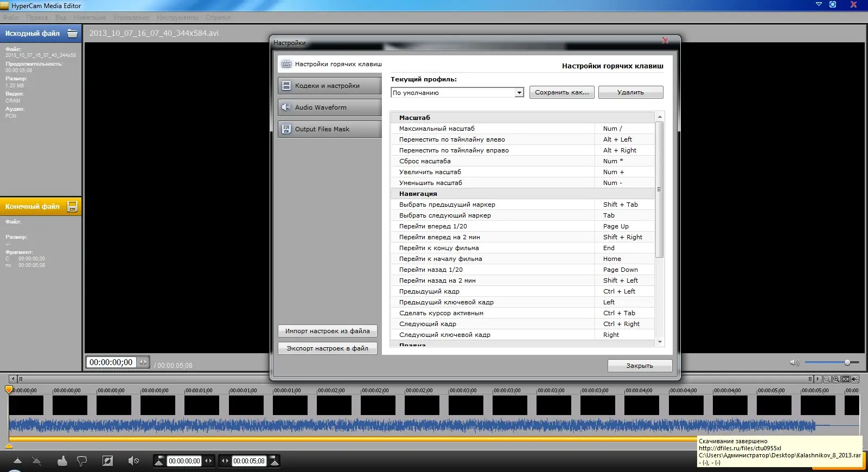Image resolution: width=868 pixels, height=472 pixels.
Task: Select the Настройки горячих клавиш tab
Action: click(x=330, y=64)
